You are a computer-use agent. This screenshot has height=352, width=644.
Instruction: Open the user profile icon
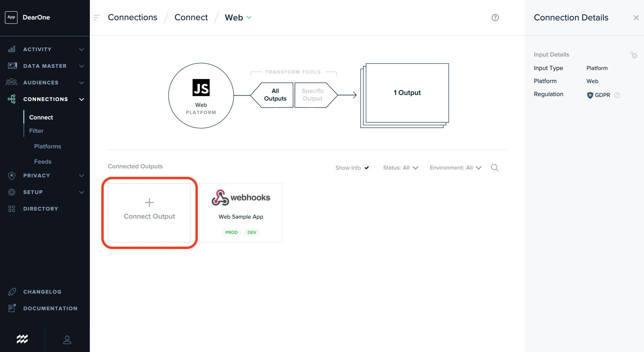click(x=67, y=339)
